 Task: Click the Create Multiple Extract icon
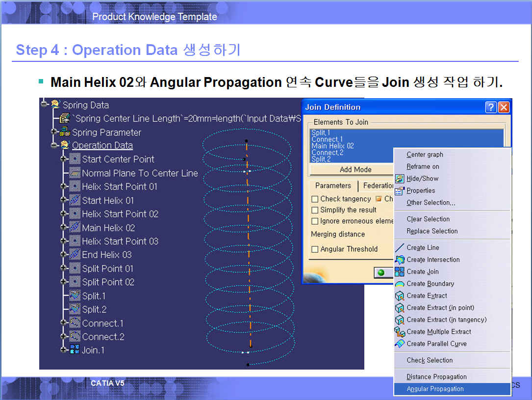tap(400, 332)
